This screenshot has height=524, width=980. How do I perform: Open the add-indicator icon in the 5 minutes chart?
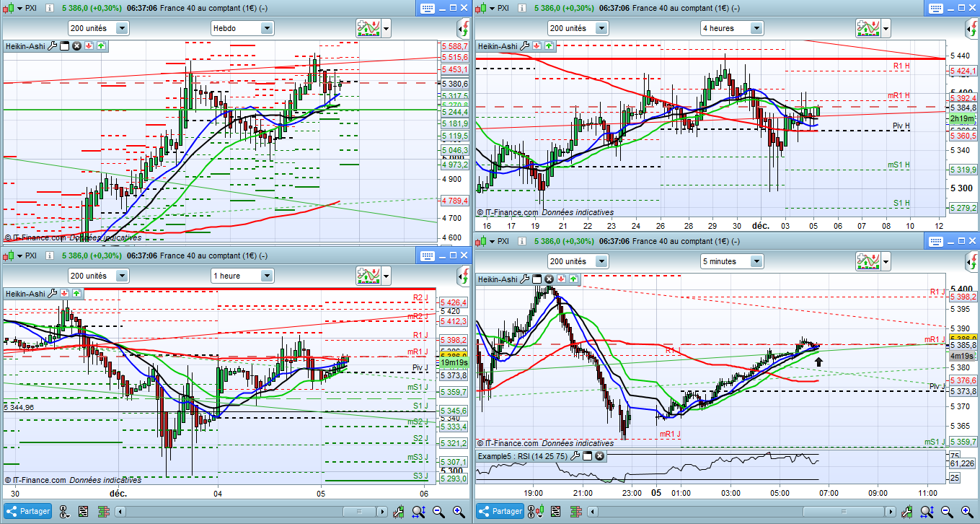pos(868,261)
